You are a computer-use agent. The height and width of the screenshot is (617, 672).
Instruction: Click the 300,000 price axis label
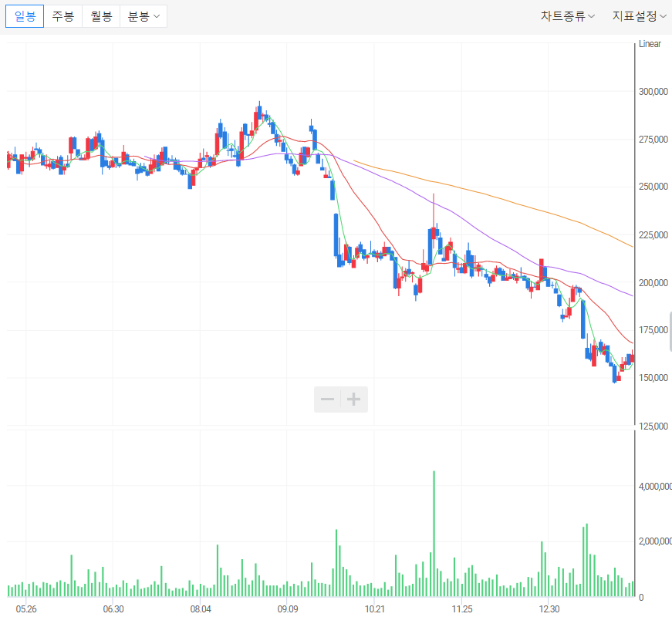(x=653, y=91)
